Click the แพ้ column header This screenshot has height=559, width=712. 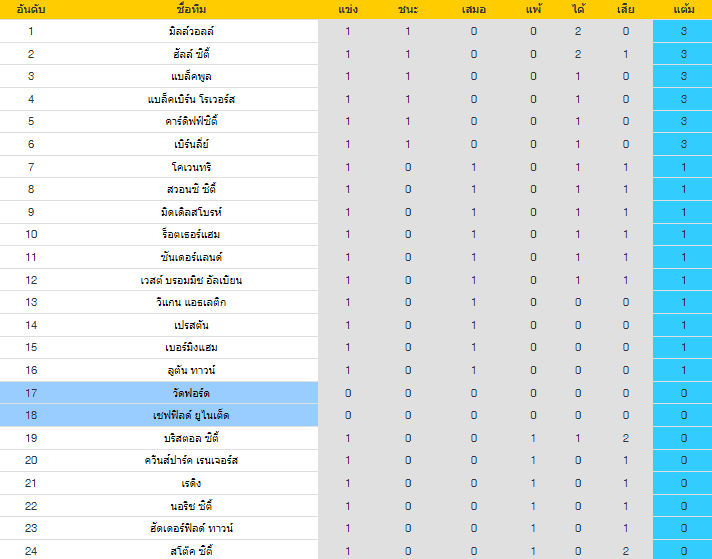pos(534,10)
